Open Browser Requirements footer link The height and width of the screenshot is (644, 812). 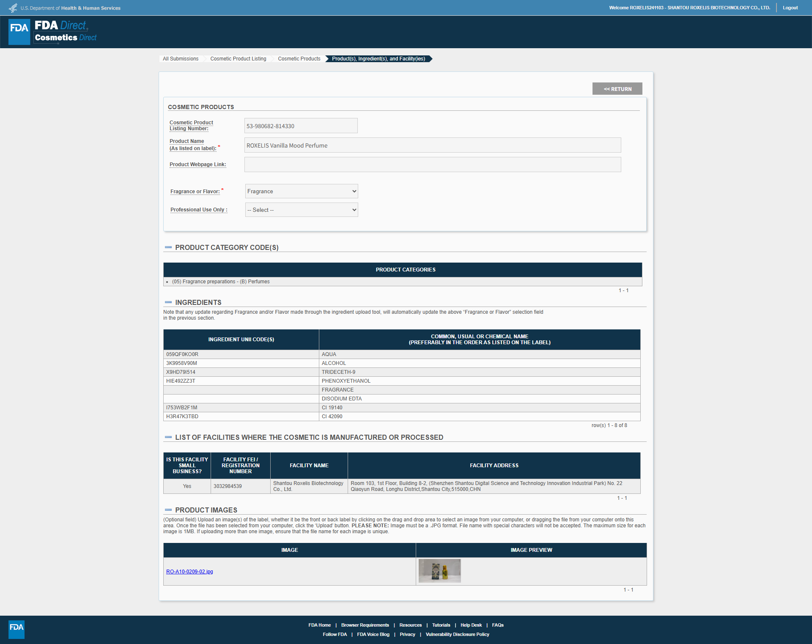(365, 625)
